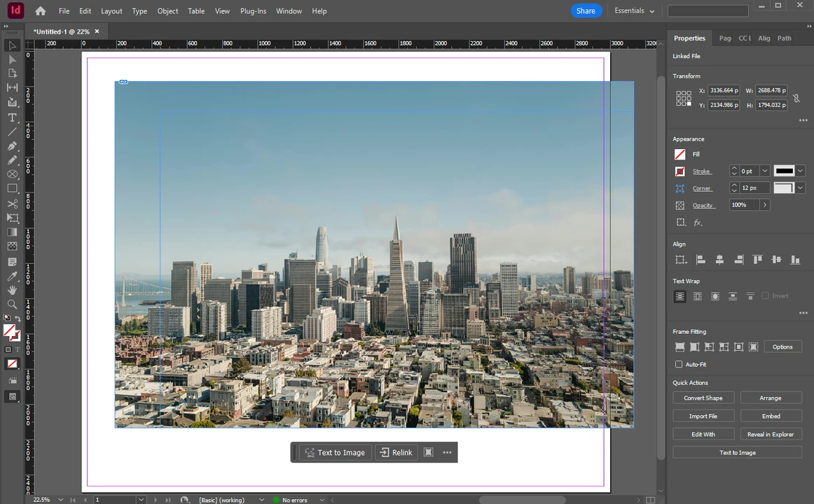This screenshot has width=814, height=504.
Task: Select the Rectangle tool
Action: click(x=13, y=188)
